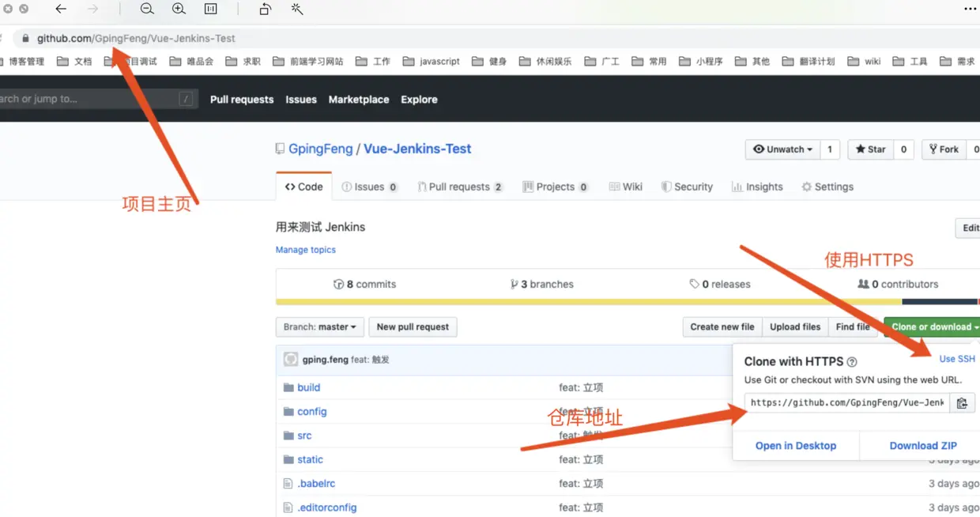This screenshot has width=980, height=517.
Task: Click Download ZIP
Action: pos(923,446)
